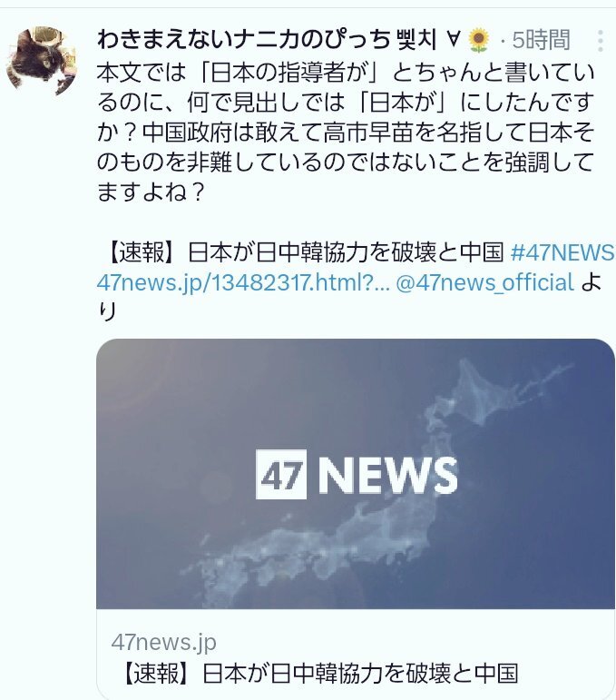Click the よ character after the @47news_official mention
616x700 pixels.
591,282
